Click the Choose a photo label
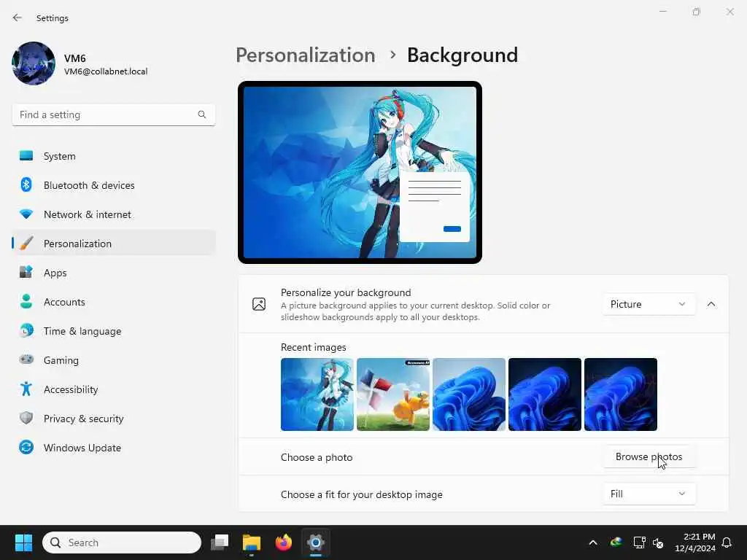The image size is (747, 560). click(x=317, y=457)
